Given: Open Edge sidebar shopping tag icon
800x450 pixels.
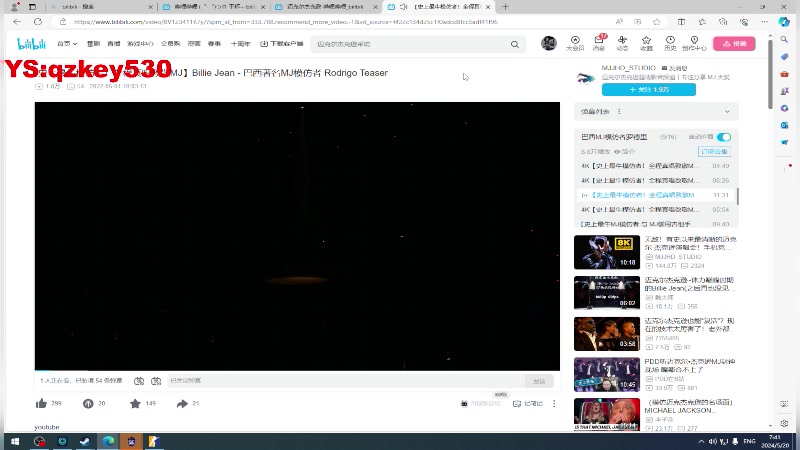Looking at the screenshot, I should [x=784, y=57].
